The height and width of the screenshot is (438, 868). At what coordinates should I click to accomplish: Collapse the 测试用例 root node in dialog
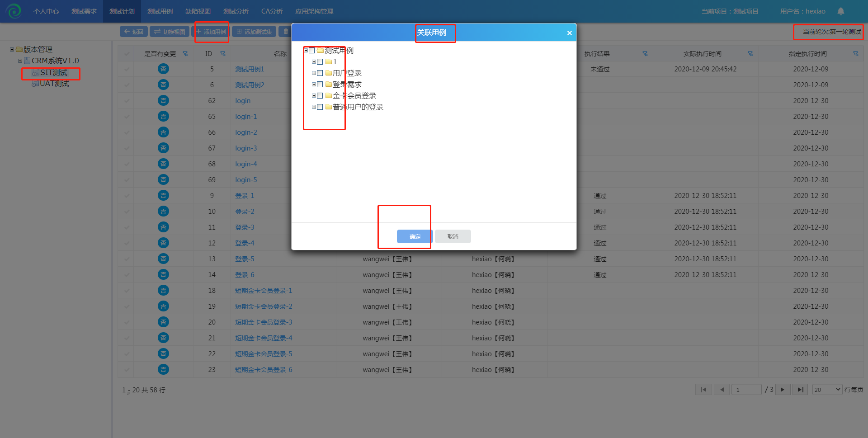[306, 50]
